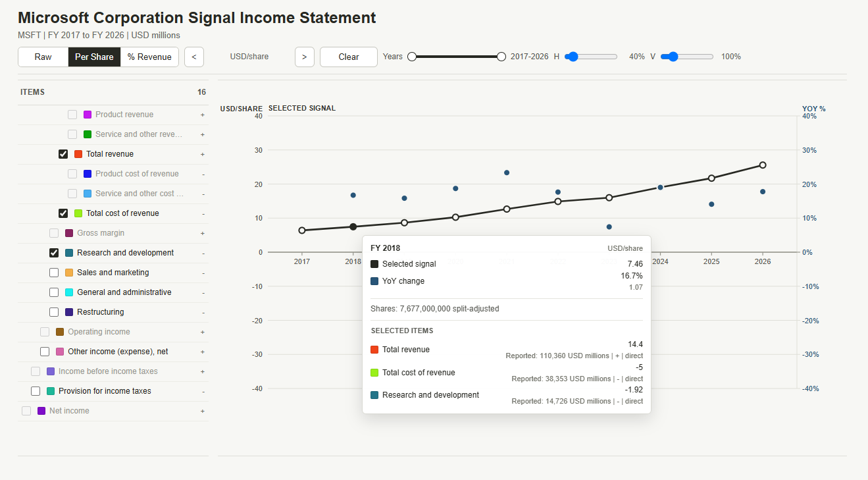
Task: Check Provision for income taxes checkbox
Action: (36, 391)
